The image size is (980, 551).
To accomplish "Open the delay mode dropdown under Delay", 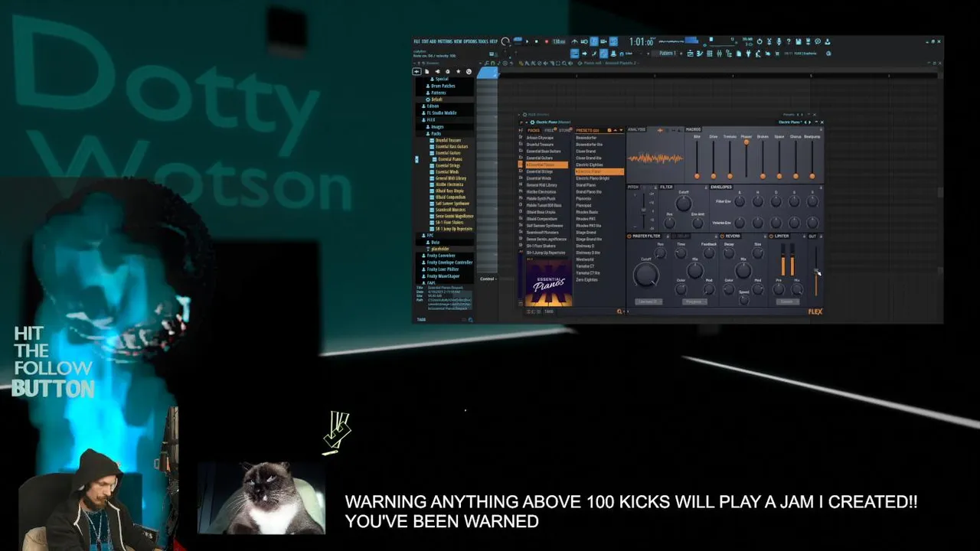I will click(x=694, y=302).
